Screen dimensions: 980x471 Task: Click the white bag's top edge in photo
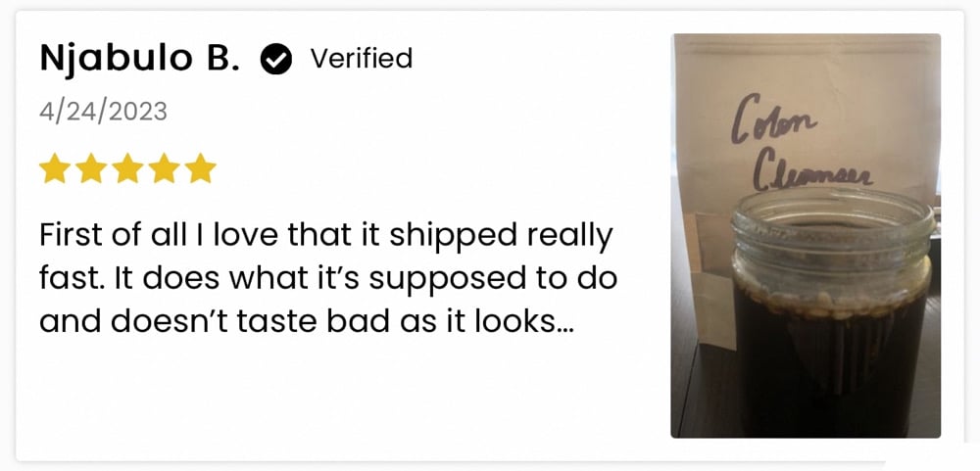tap(806, 39)
